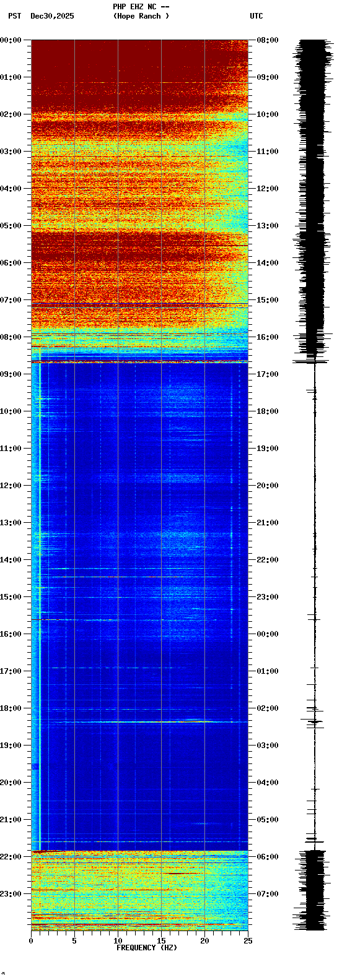Screen dimensions: 342x980
Task: Click the 15 Hz frequency tick label
Action: (161, 940)
